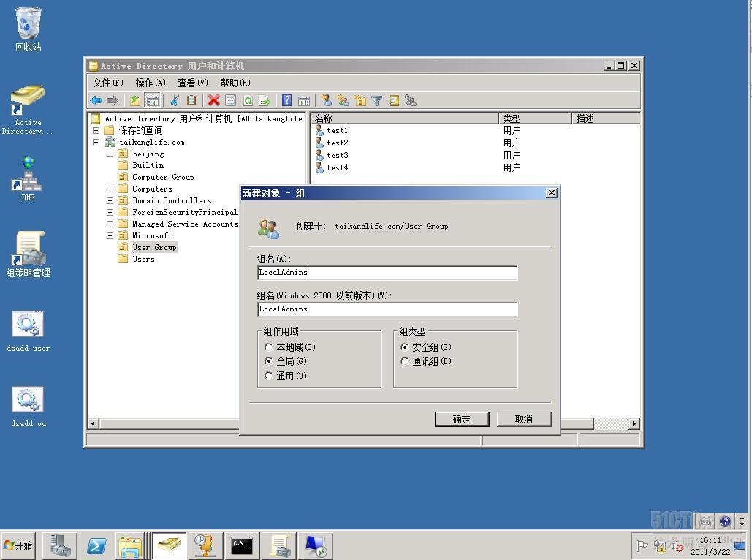Expand the beijing organizational unit

[x=110, y=154]
